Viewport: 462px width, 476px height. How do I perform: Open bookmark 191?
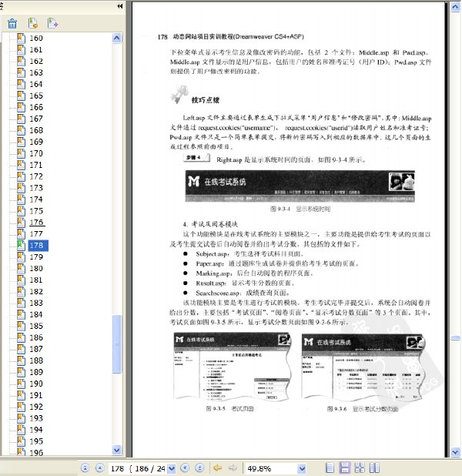(36, 395)
